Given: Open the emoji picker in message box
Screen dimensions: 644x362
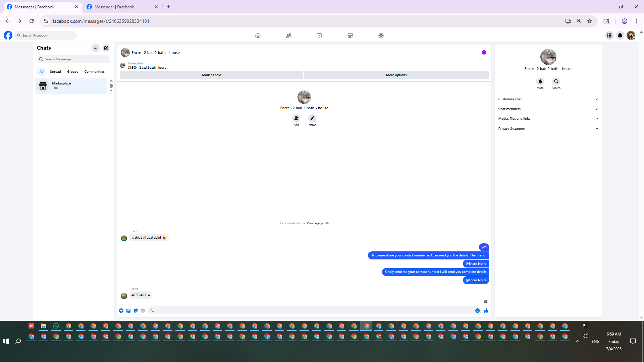Looking at the screenshot, I should 477,311.
